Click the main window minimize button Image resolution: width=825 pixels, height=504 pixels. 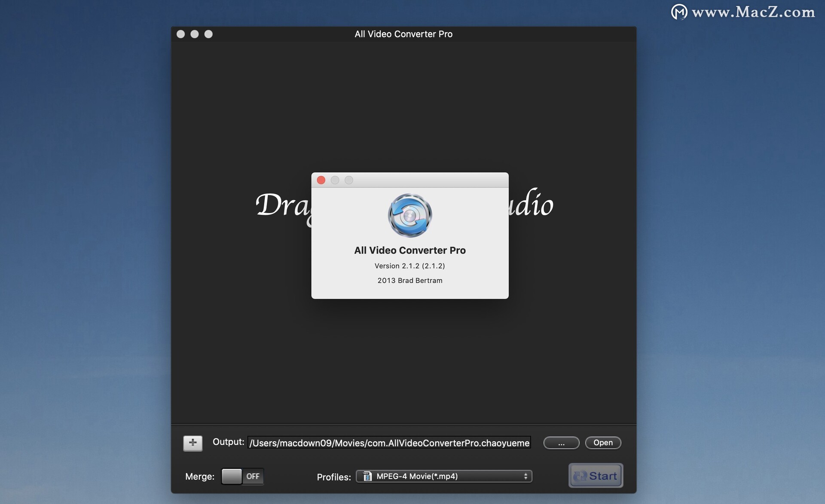click(x=195, y=34)
